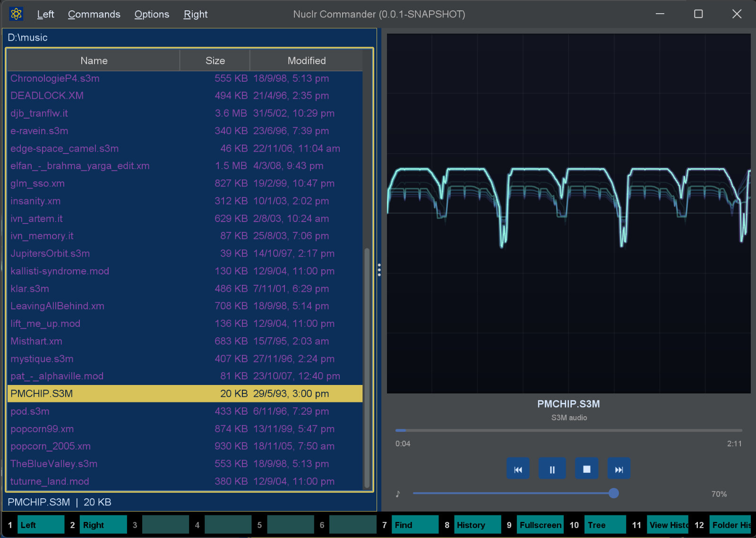Image resolution: width=756 pixels, height=538 pixels.
Task: Seek in the playback progress bar
Action: [568, 430]
